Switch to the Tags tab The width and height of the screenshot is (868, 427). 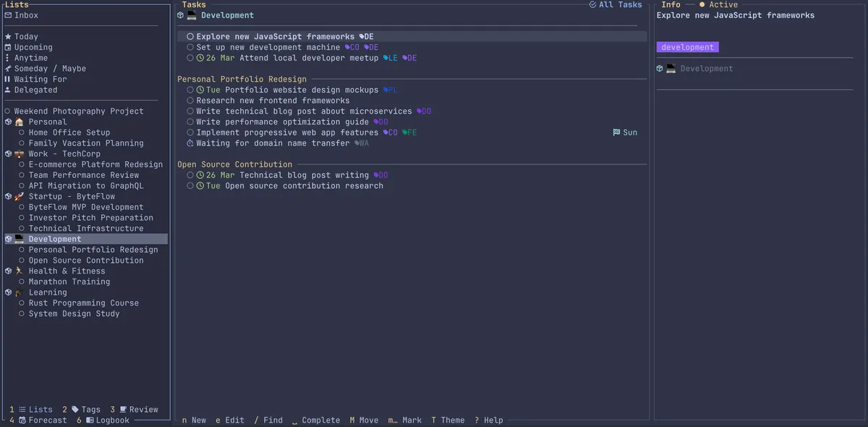(82, 410)
